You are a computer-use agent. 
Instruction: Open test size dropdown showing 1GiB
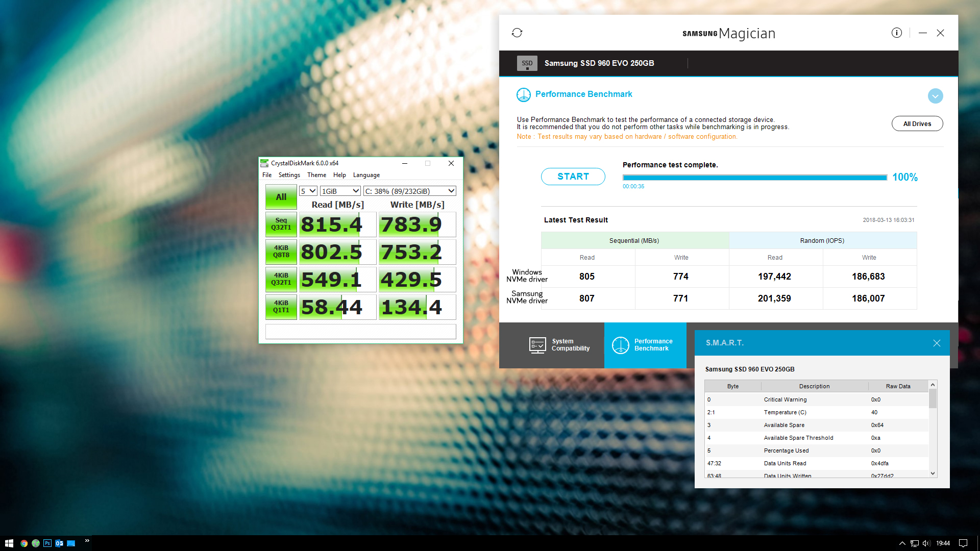340,191
